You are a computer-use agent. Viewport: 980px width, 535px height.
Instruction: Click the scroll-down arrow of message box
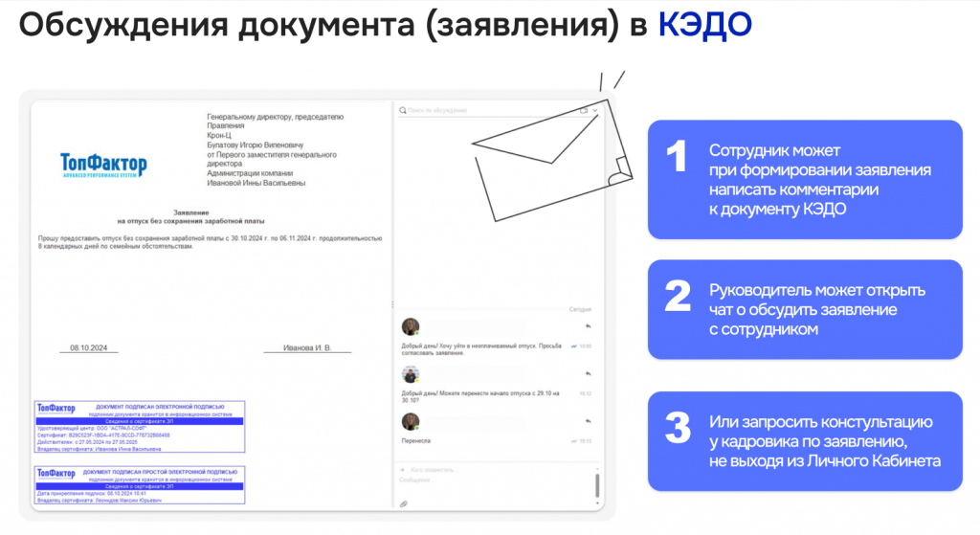click(x=597, y=503)
